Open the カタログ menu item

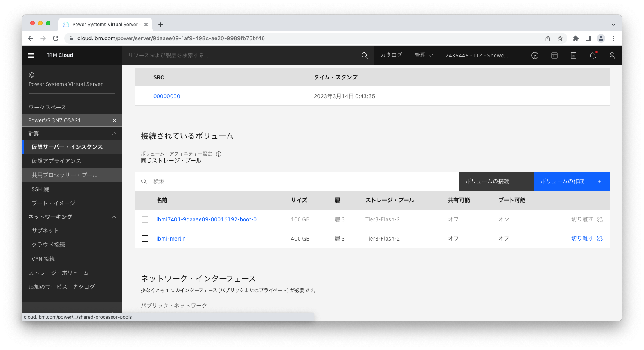pyautogui.click(x=391, y=56)
